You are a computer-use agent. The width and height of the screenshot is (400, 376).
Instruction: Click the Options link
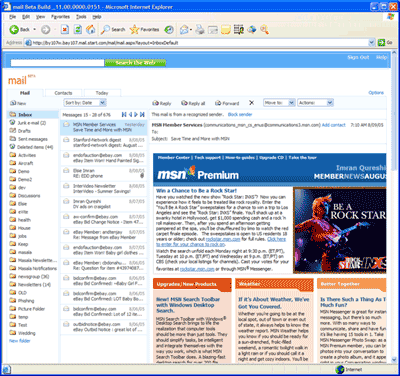[376, 93]
